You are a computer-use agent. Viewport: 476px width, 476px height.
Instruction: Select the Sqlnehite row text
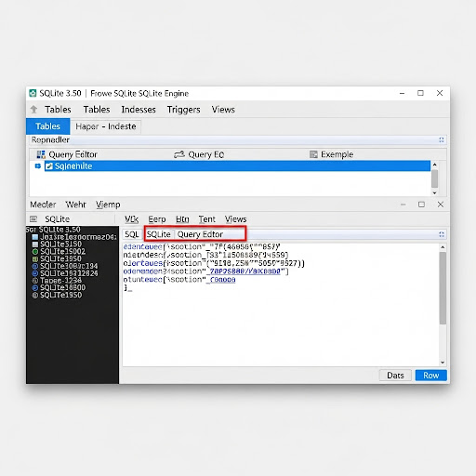point(73,166)
